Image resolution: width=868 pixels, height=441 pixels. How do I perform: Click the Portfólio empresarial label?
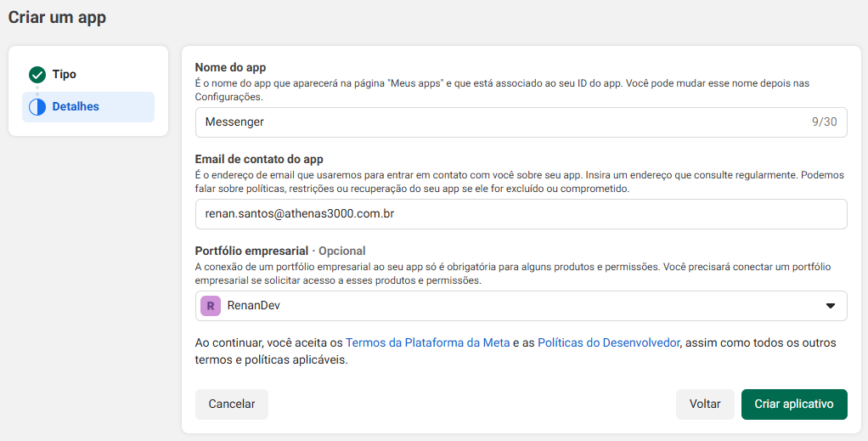coord(250,251)
